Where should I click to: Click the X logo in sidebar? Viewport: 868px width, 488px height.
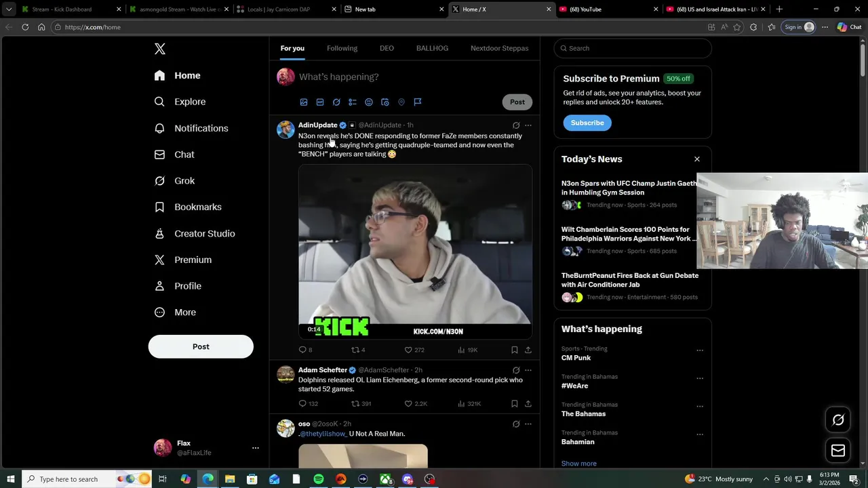pos(159,49)
